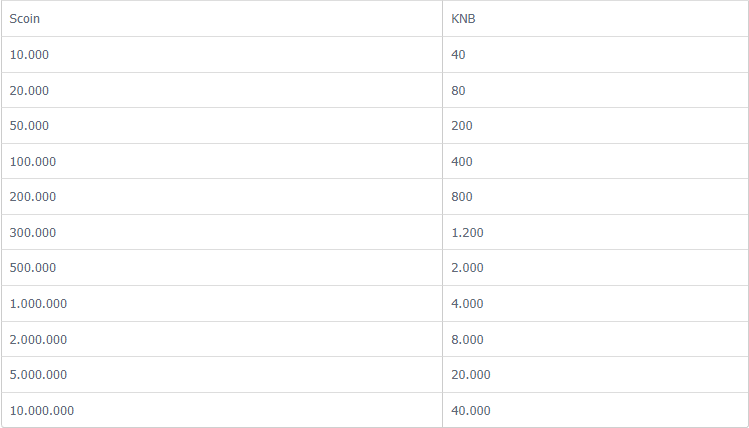
Task: Click the 40.000 KNB value
Action: tap(471, 410)
